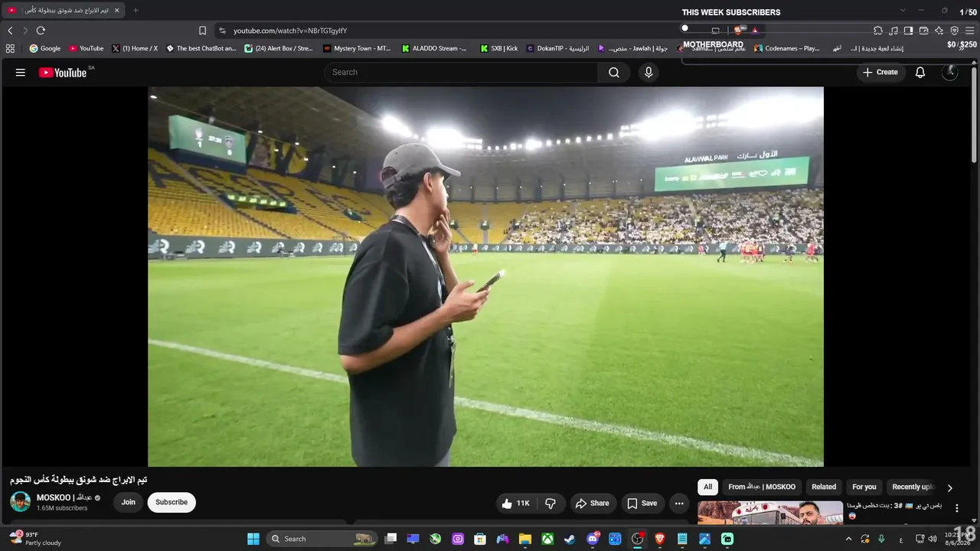The width and height of the screenshot is (980, 551).
Task: Like the video with 11K likes
Action: [515, 503]
